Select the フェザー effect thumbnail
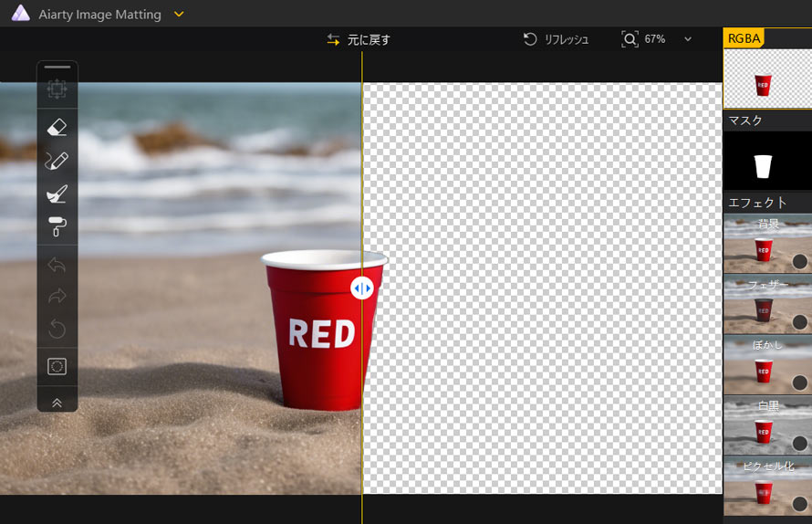812x524 pixels. click(x=767, y=305)
